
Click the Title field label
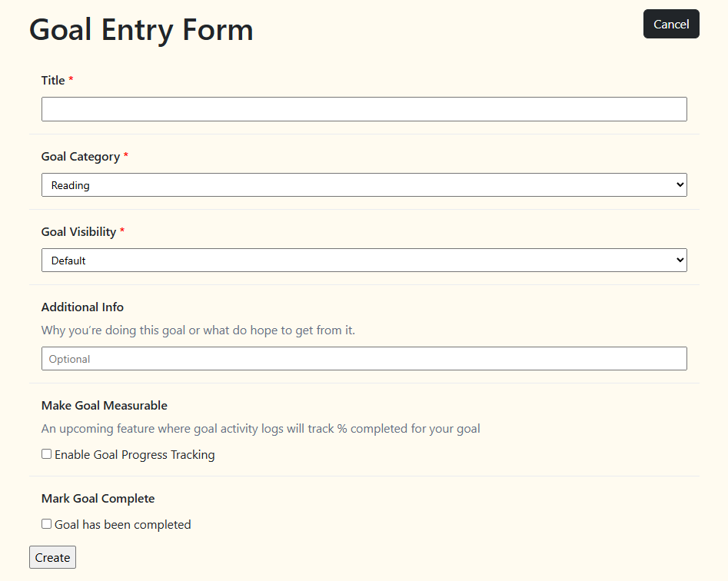[53, 80]
